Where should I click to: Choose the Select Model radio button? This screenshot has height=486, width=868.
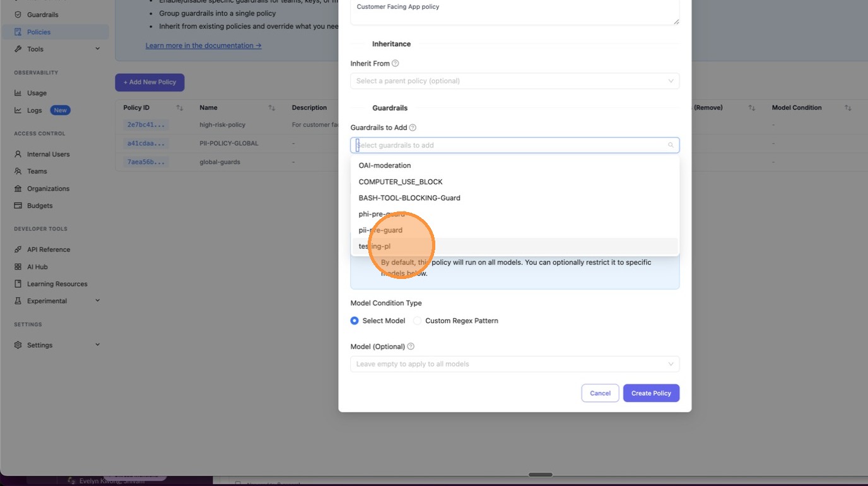(x=355, y=321)
